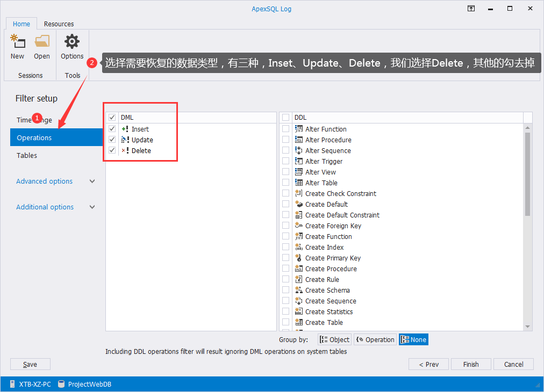Toggle the DDL select-all checkbox
This screenshot has height=392, width=544.
pos(285,118)
